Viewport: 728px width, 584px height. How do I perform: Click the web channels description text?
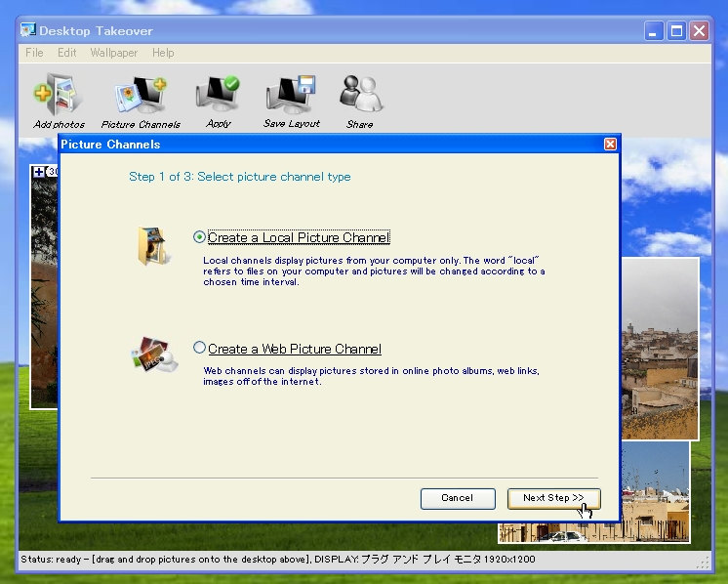point(371,376)
